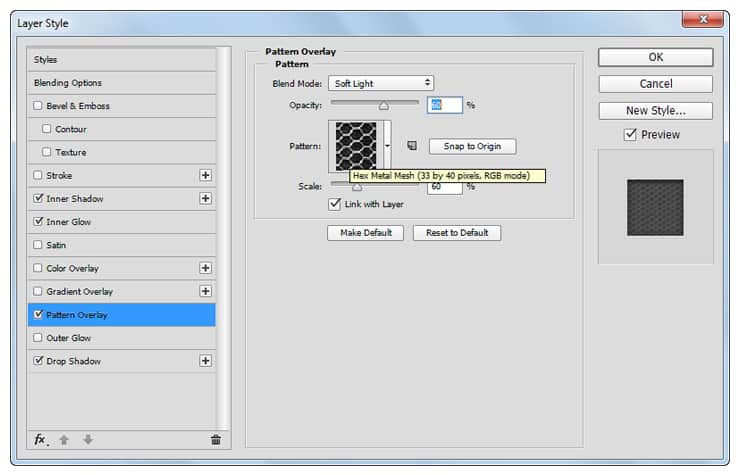Open the Blend Mode Soft Light dropdown
The height and width of the screenshot is (475, 740).
point(381,83)
